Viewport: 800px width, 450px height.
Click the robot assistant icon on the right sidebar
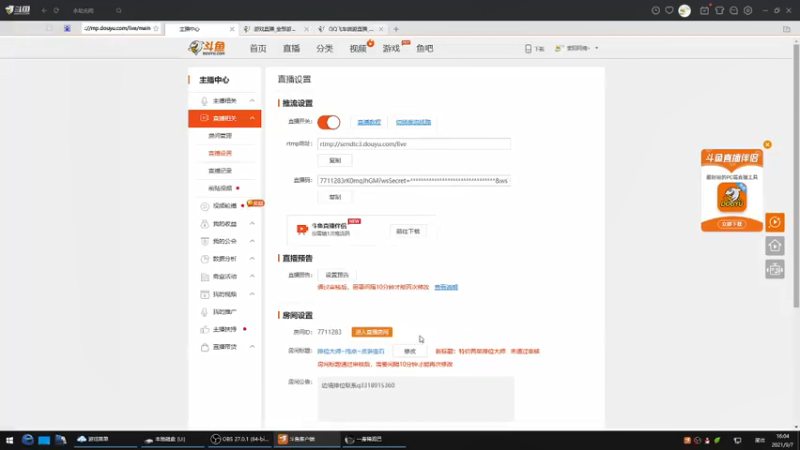point(774,269)
